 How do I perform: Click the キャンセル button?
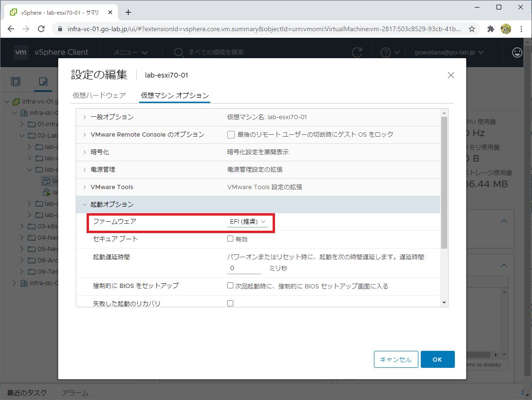click(x=396, y=359)
